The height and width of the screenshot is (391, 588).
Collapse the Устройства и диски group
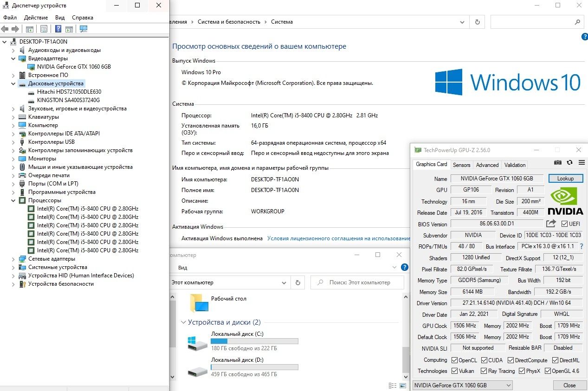184,322
